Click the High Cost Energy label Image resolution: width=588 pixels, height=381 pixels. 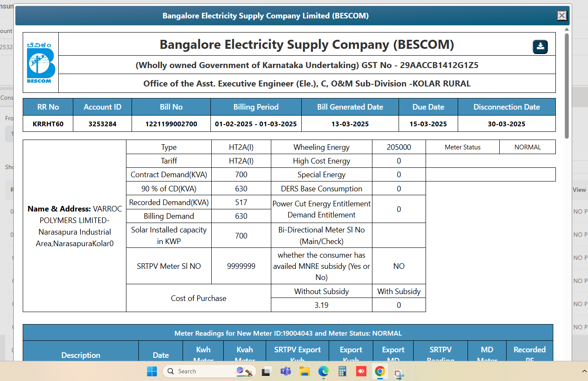321,161
